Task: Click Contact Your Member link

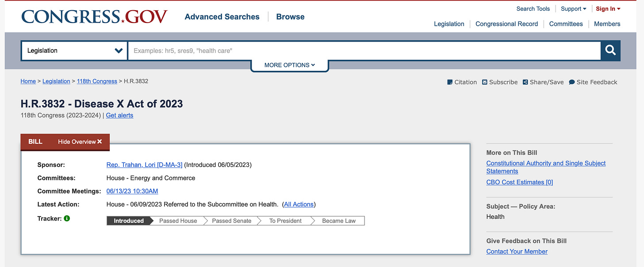Action: pos(517,252)
